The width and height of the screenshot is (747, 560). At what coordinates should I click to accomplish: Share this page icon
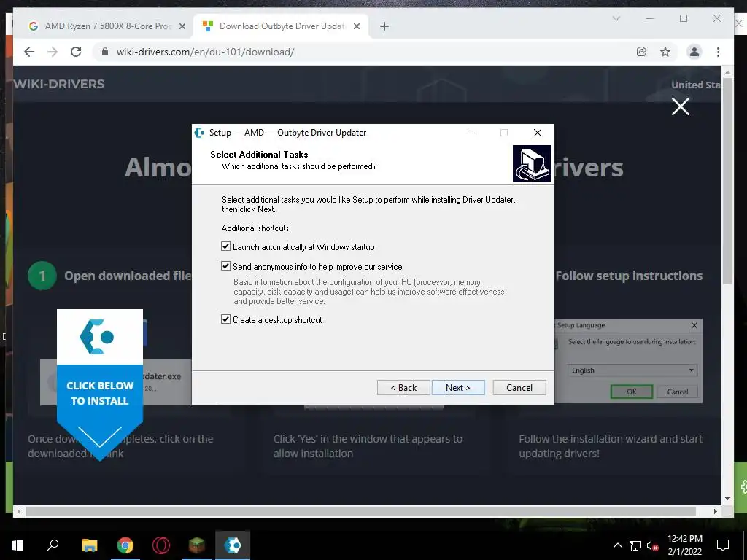642,52
